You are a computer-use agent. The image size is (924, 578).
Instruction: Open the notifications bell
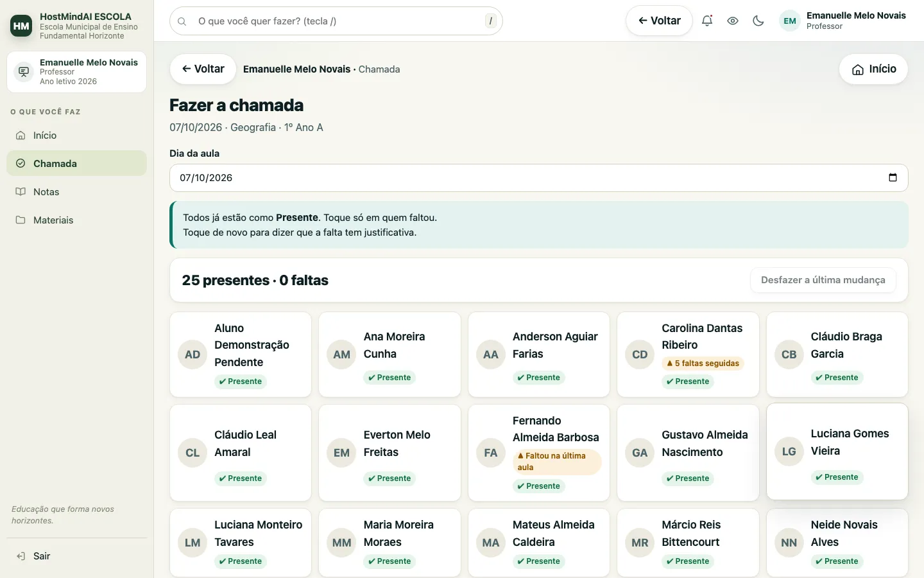[x=707, y=21]
